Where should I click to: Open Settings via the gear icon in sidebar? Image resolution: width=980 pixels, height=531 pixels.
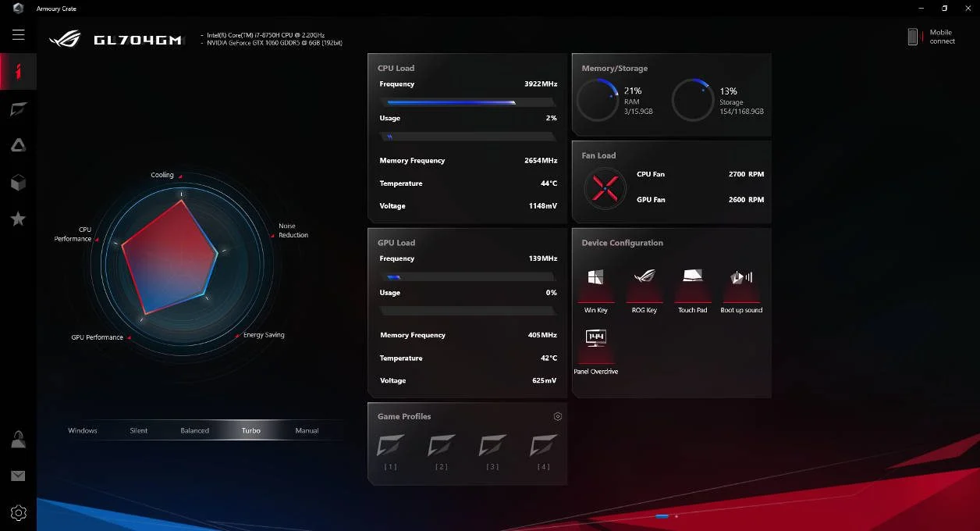point(18,513)
